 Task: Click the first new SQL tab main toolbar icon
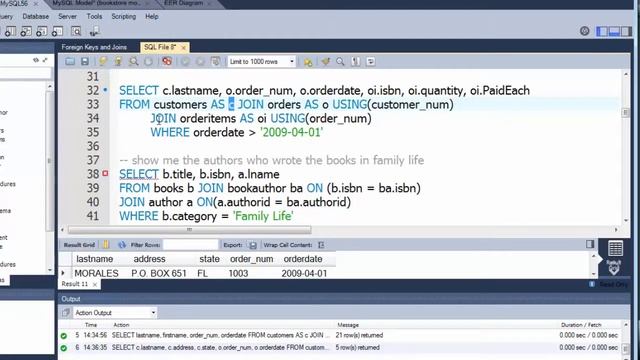pos(10,31)
